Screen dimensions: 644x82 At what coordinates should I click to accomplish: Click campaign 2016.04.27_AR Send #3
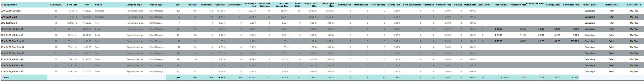[x=12, y=71]
